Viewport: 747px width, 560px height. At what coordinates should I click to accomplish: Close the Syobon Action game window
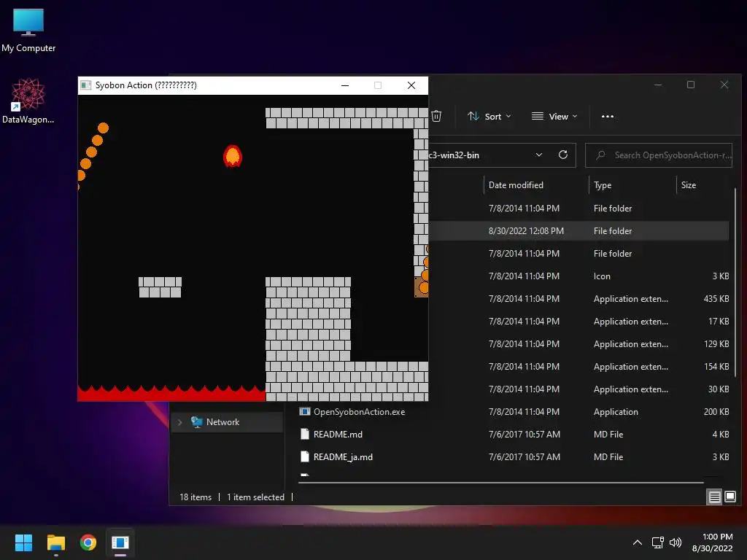(411, 85)
